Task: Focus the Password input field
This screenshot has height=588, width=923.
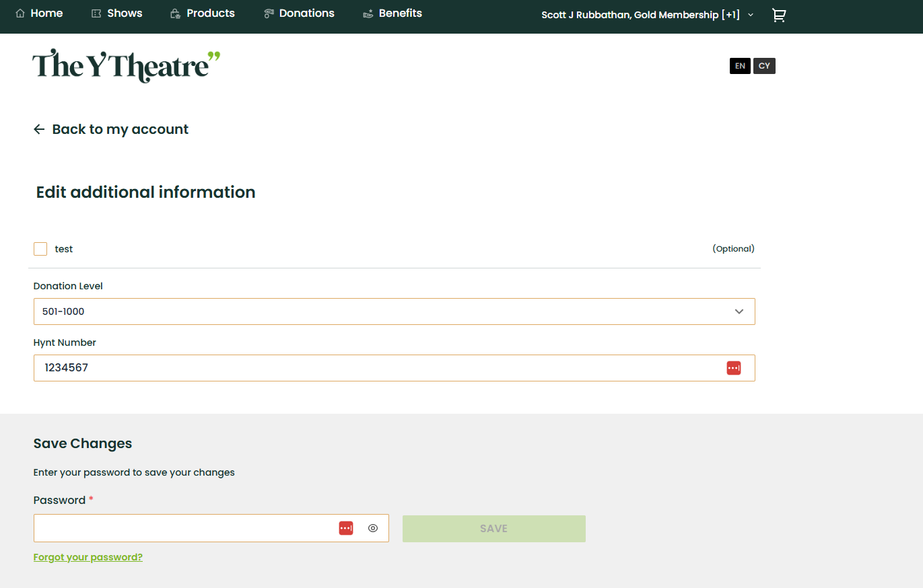Action: coord(211,528)
